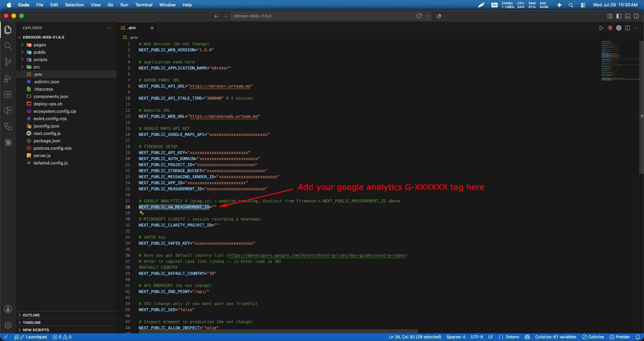
Task: Click the Copilot status icon in status bar
Action: (x=527, y=337)
